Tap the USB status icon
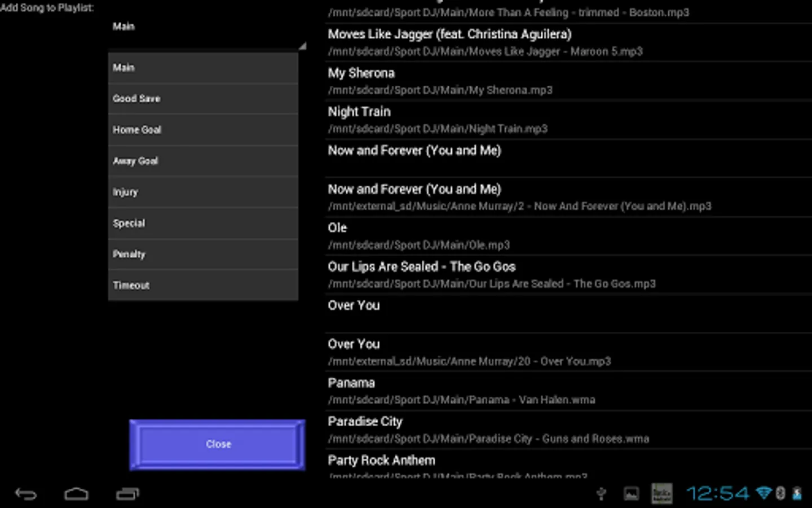The height and width of the screenshot is (508, 812). [601, 494]
